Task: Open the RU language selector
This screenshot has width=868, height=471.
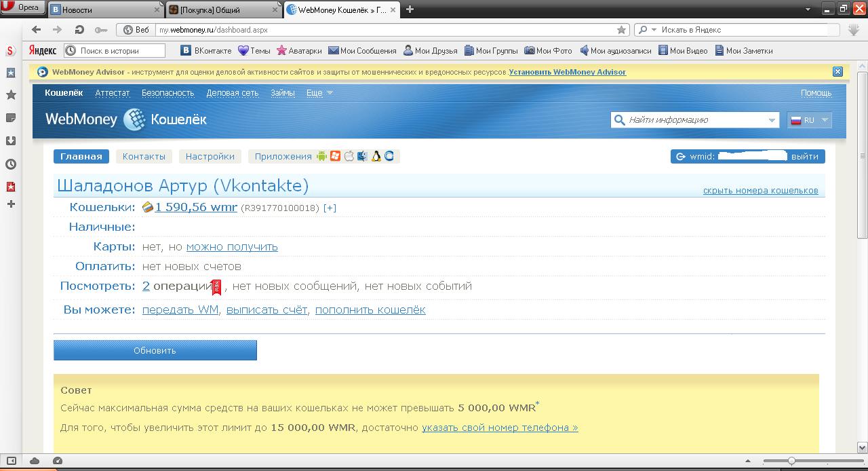Action: tap(809, 120)
